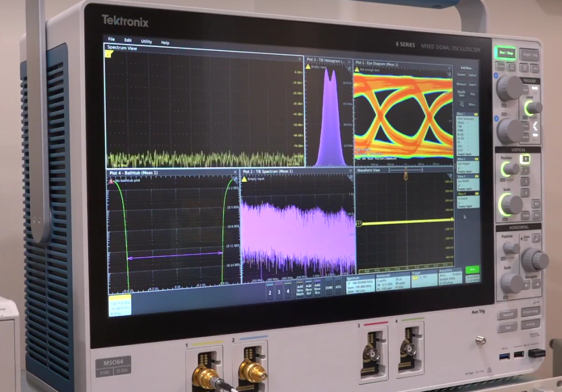Image resolution: width=562 pixels, height=392 pixels.
Task: Tap the Plot button in Add New panel
Action: pos(472,94)
